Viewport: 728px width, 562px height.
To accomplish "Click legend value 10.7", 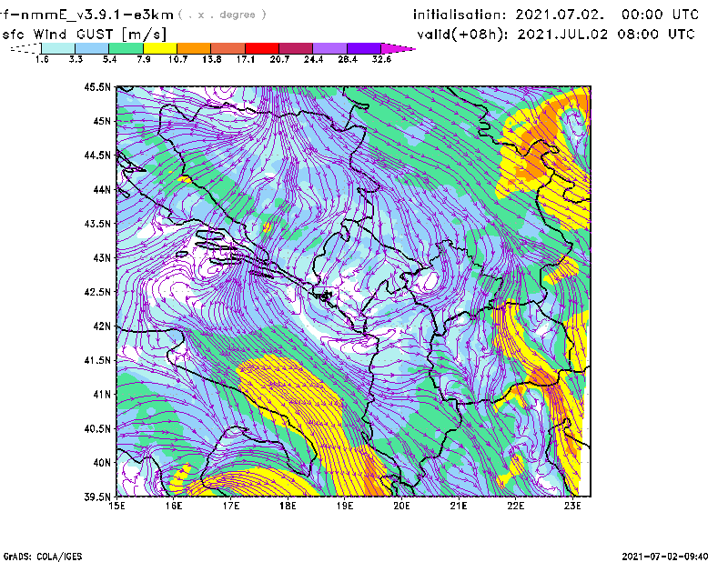I will pos(177,59).
